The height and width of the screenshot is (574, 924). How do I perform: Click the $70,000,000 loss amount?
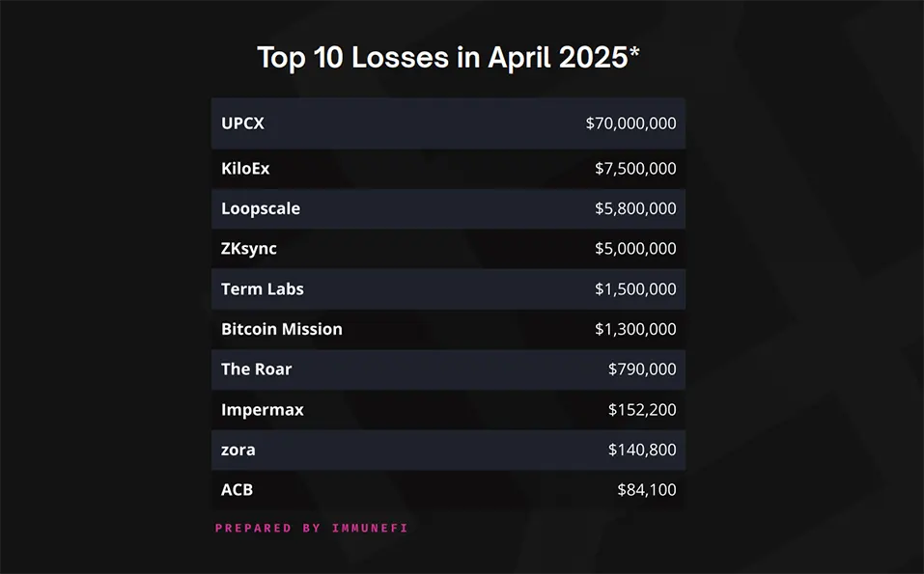630,123
